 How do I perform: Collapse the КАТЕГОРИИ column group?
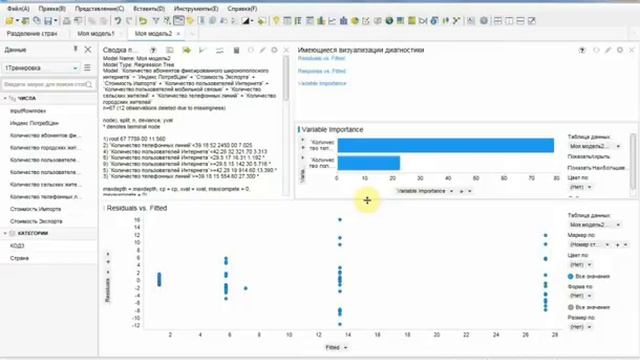coord(5,233)
